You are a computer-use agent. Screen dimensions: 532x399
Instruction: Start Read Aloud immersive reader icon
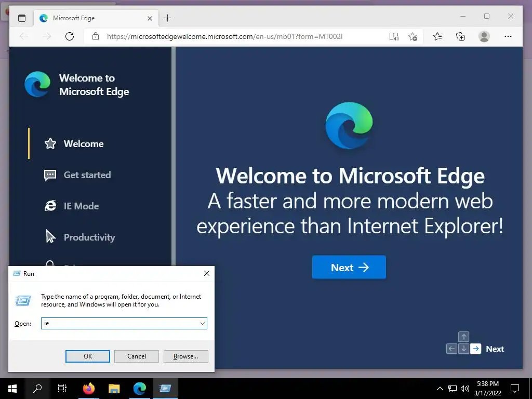(x=394, y=36)
